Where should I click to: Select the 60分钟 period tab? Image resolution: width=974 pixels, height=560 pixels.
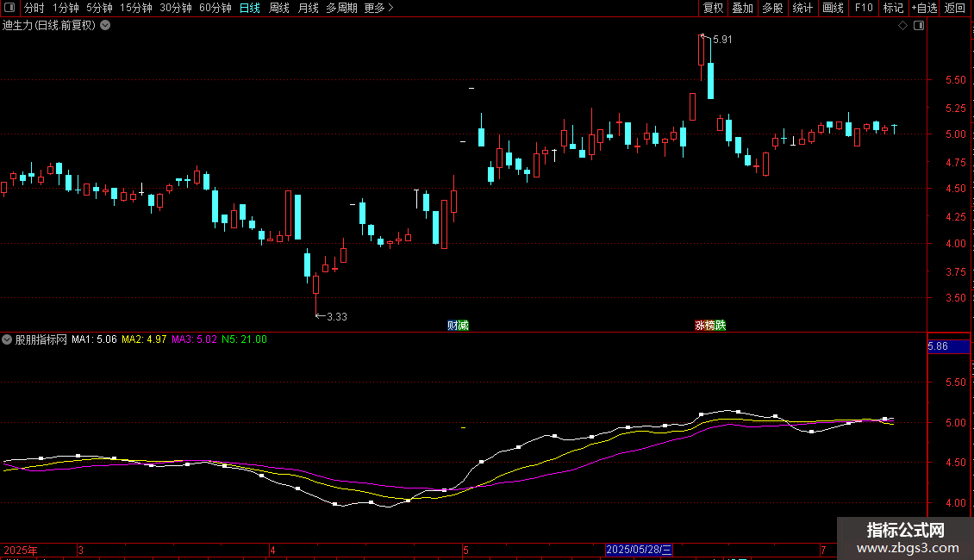click(x=215, y=8)
